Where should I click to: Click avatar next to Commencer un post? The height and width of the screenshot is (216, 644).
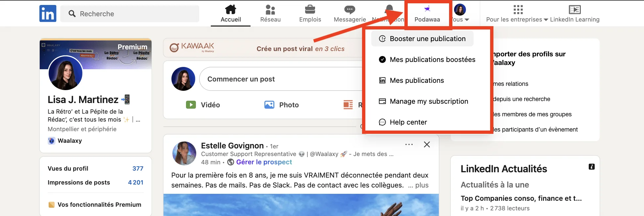[x=183, y=79]
